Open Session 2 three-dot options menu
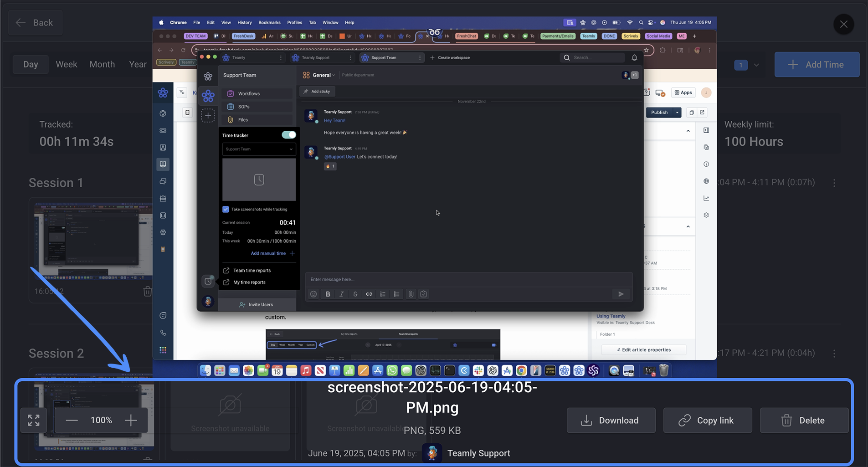This screenshot has height=467, width=868. (834, 353)
